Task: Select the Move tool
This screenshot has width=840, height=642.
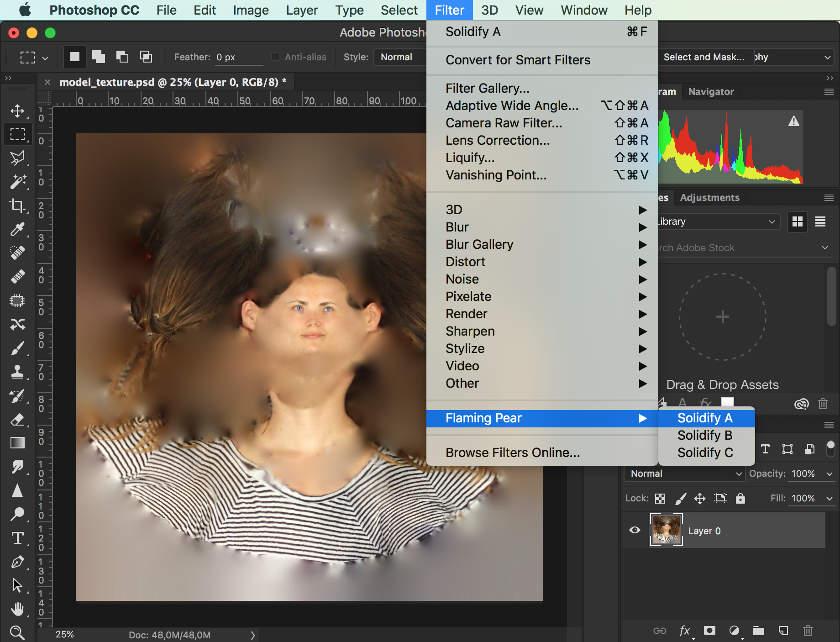Action: [x=17, y=111]
